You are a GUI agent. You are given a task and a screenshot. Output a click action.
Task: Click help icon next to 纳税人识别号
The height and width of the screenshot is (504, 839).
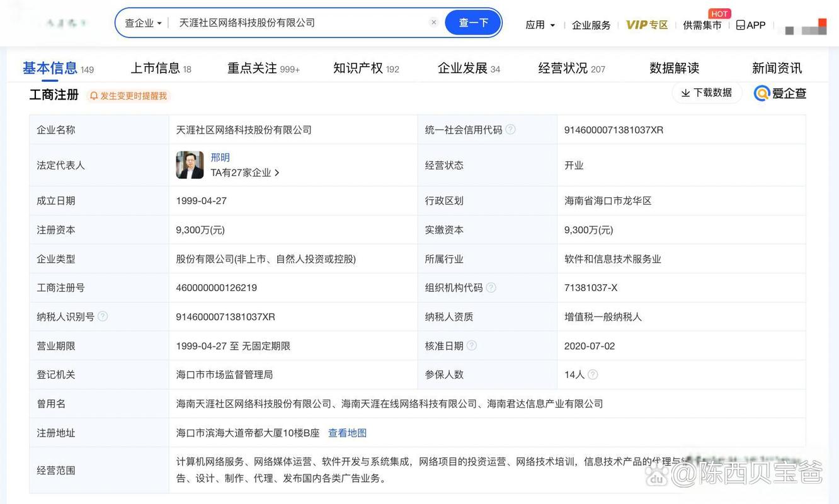pyautogui.click(x=103, y=316)
